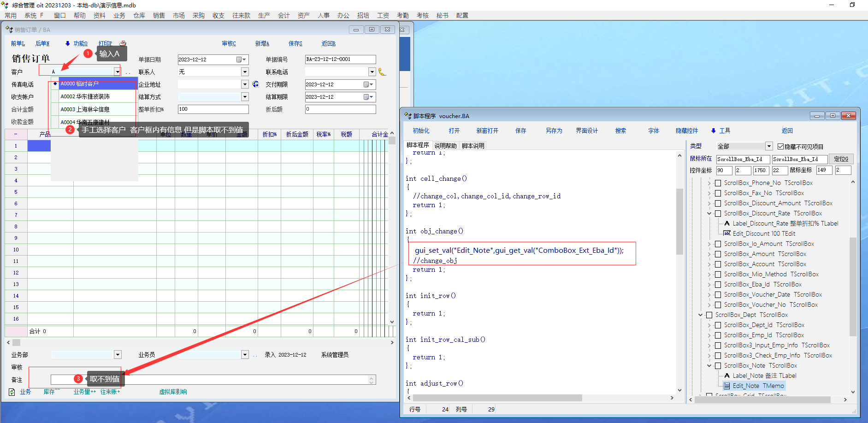Check the ScrollBox_Phone_No tree checkbox
This screenshot has height=423, width=868.
coord(718,183)
